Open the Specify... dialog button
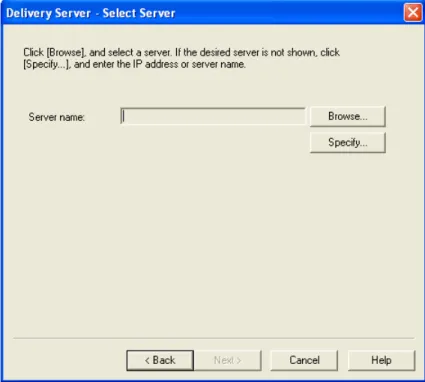 (x=348, y=143)
